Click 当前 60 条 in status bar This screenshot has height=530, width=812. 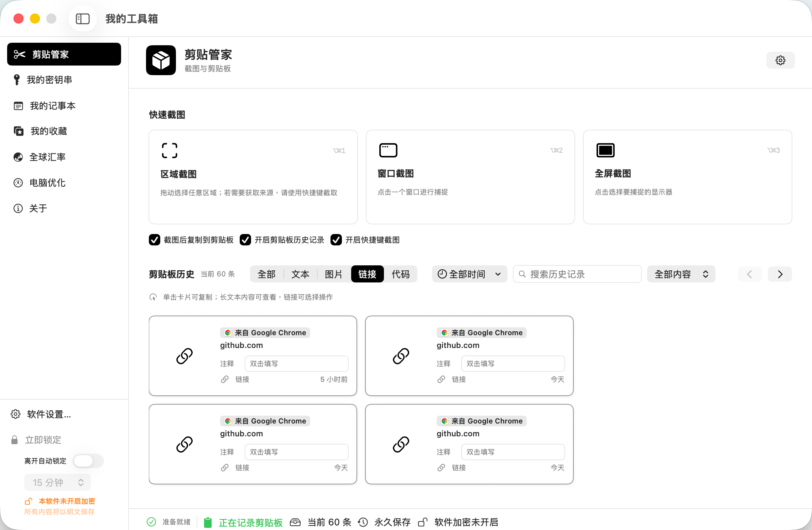tap(329, 522)
